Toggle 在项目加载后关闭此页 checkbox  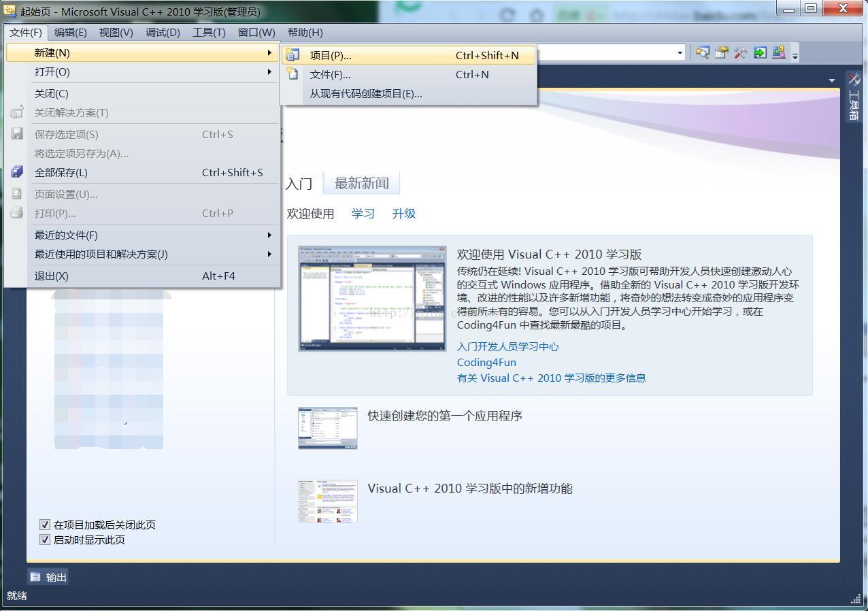45,525
